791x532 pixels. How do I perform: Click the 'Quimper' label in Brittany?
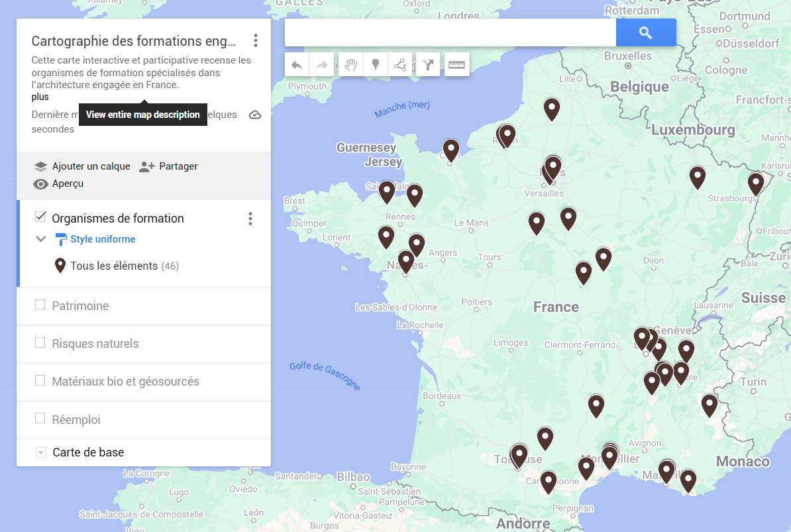(309, 223)
